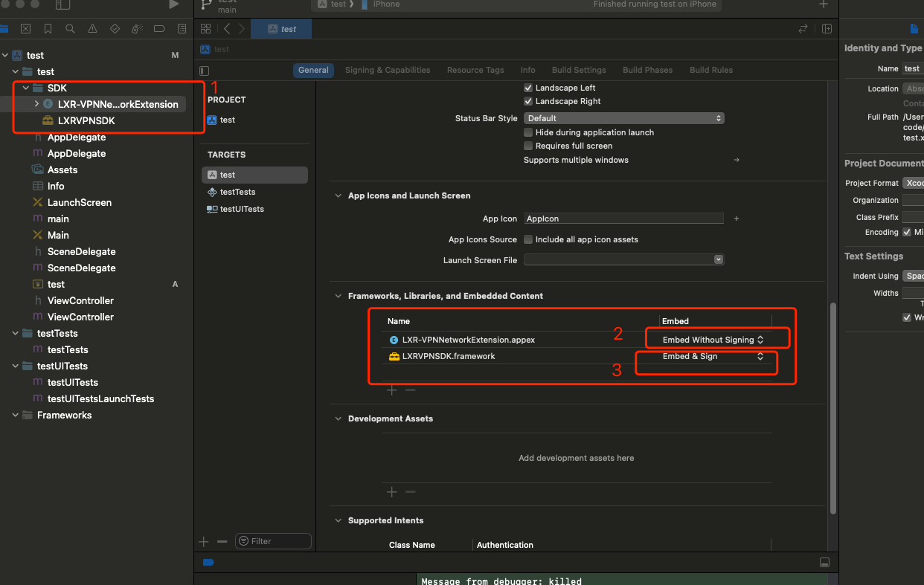Switch to Signing & Capabilities tab
This screenshot has width=924, height=585.
[x=388, y=70]
